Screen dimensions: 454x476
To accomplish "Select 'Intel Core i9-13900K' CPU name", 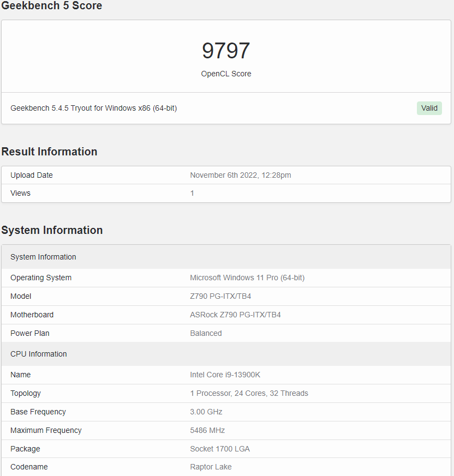I will coord(225,375).
